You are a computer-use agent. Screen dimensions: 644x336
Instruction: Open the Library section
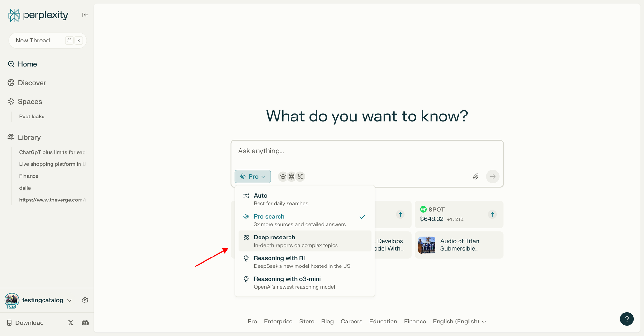tap(24, 137)
